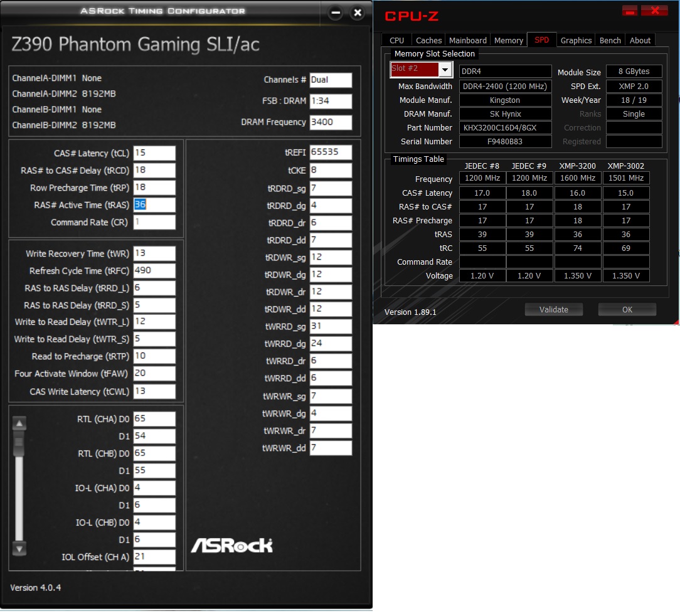Click the Module Size 8 GBytes value
The image size is (680, 616).
click(x=634, y=72)
